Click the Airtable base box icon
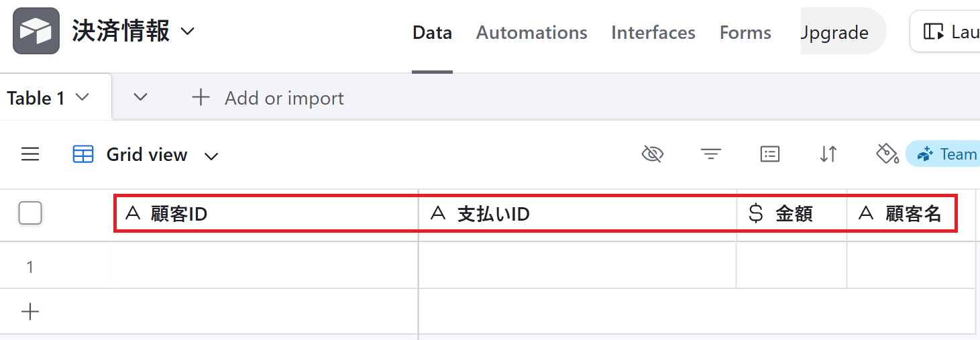Screen dimensions: 980x340 (36, 31)
